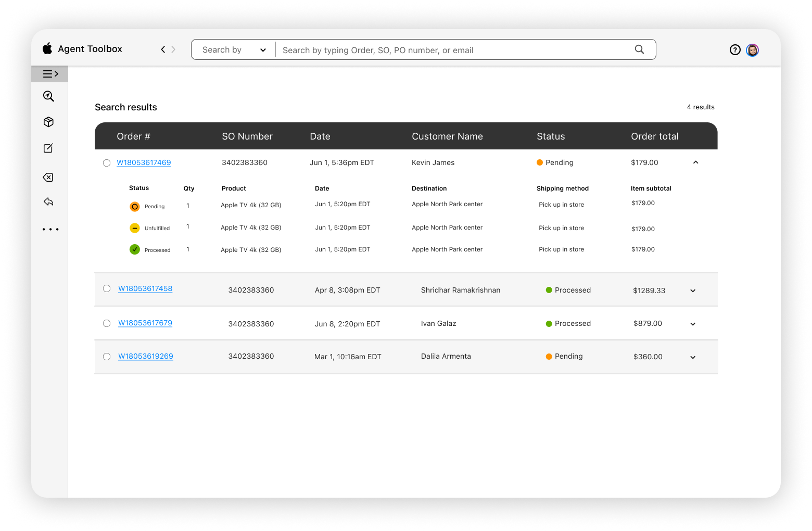Click the green Processed item status icon

[134, 249]
